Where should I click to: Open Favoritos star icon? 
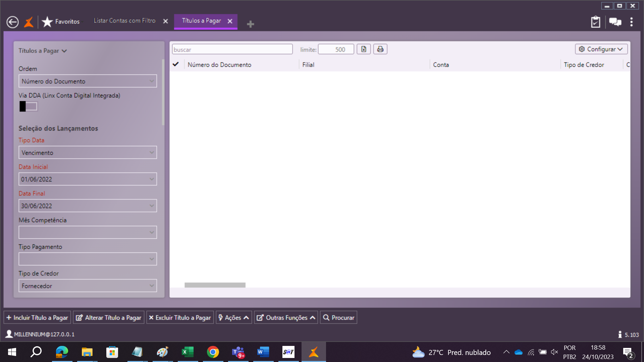point(47,22)
